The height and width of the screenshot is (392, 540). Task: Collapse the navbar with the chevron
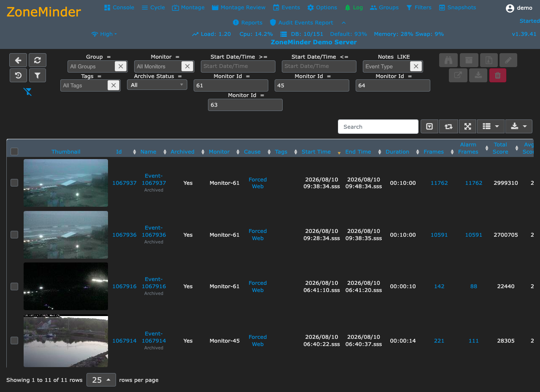point(344,23)
